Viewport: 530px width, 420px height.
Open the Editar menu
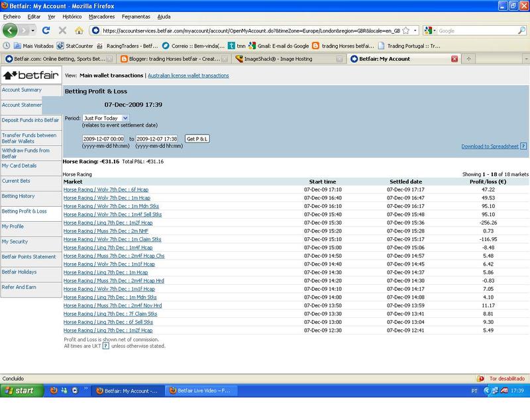click(34, 17)
